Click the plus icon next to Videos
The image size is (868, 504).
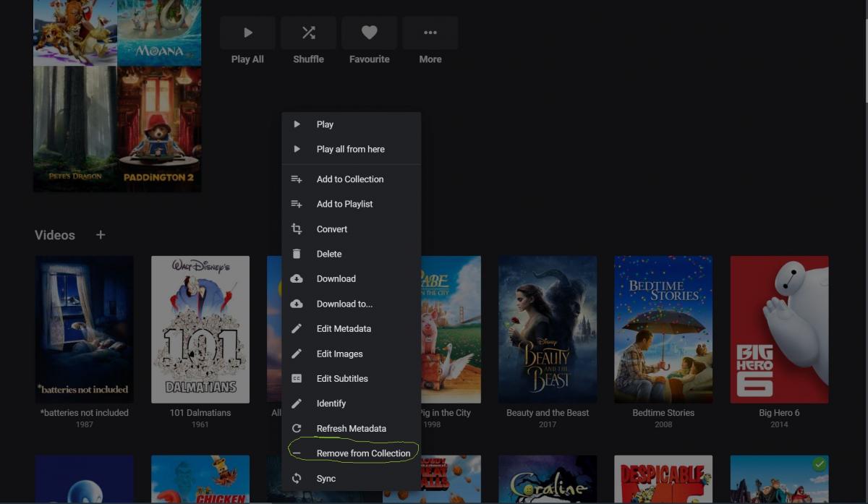[101, 235]
